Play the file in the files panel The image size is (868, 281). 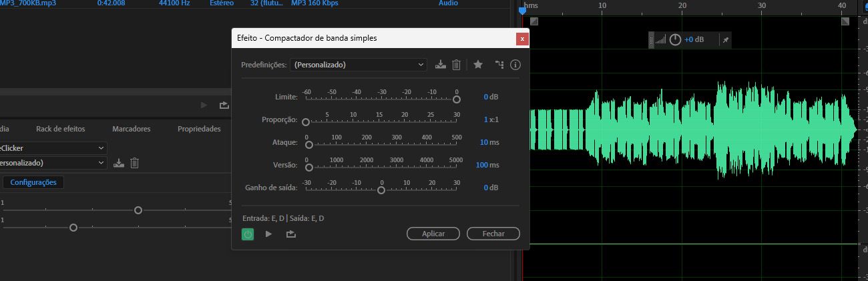coord(204,105)
